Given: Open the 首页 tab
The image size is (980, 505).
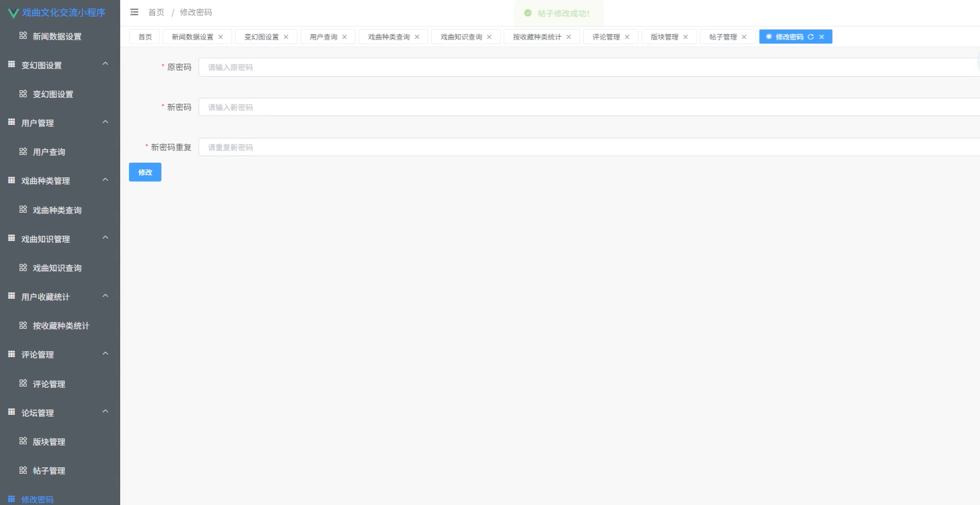Looking at the screenshot, I should click(145, 37).
